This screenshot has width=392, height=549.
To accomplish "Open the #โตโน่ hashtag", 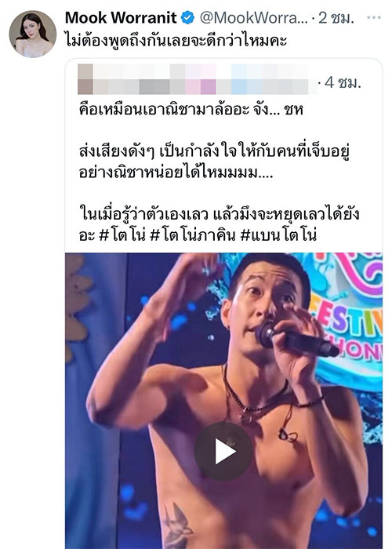I will [122, 235].
